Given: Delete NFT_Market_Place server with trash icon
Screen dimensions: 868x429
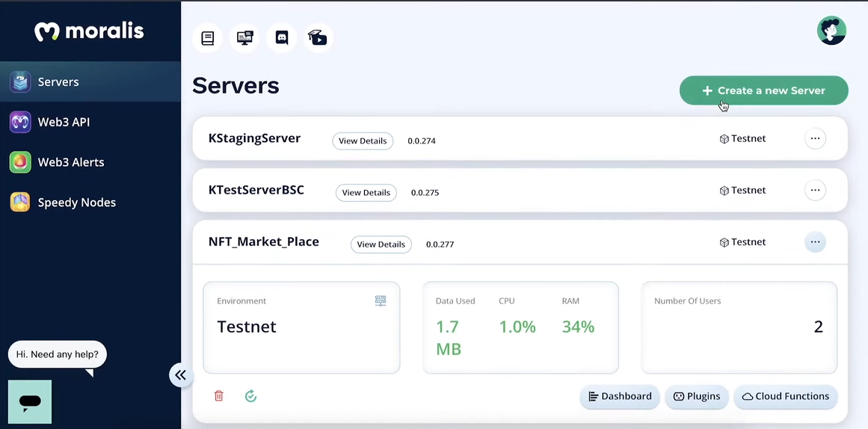Looking at the screenshot, I should [x=218, y=396].
